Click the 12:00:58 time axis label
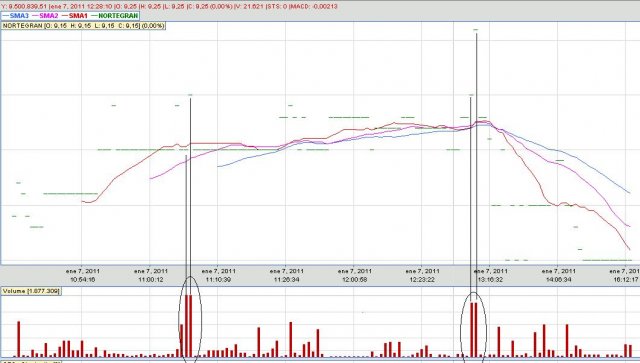640x363 pixels. 355,275
